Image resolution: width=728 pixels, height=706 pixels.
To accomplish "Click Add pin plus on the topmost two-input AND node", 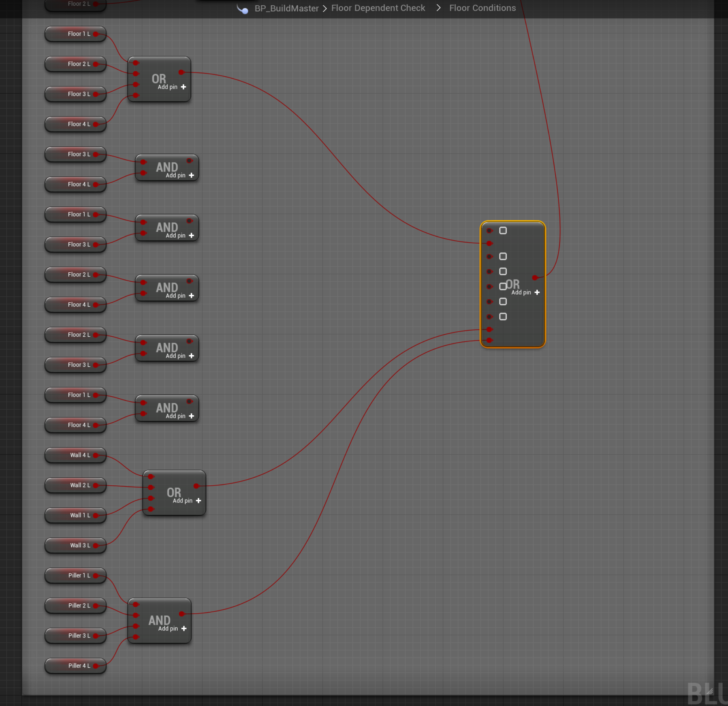I will pos(191,175).
